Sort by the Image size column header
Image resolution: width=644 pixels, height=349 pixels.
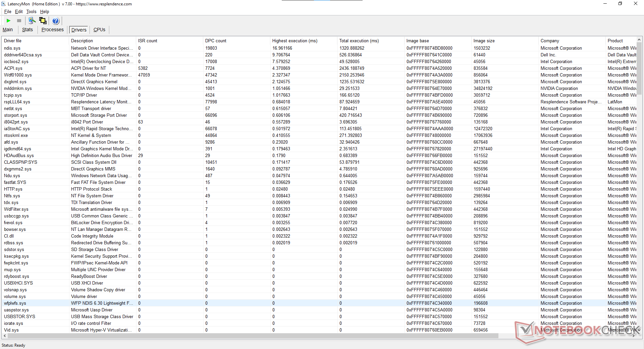[x=505, y=41]
